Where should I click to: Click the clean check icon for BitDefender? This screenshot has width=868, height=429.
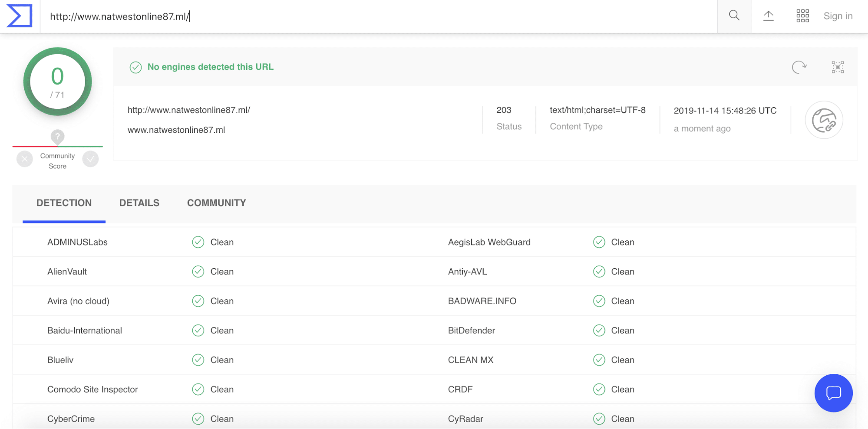click(x=599, y=331)
